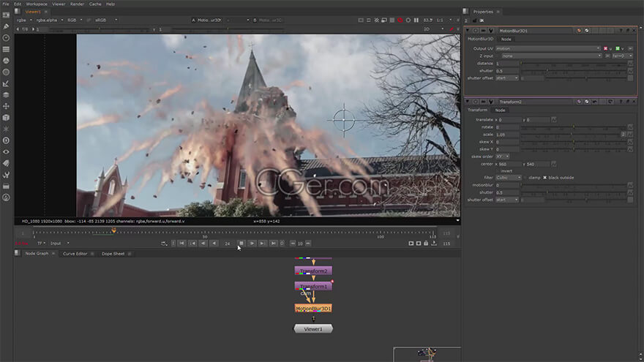Open the Transform nodes toolbar icon
The width and height of the screenshot is (644, 362).
point(6,106)
